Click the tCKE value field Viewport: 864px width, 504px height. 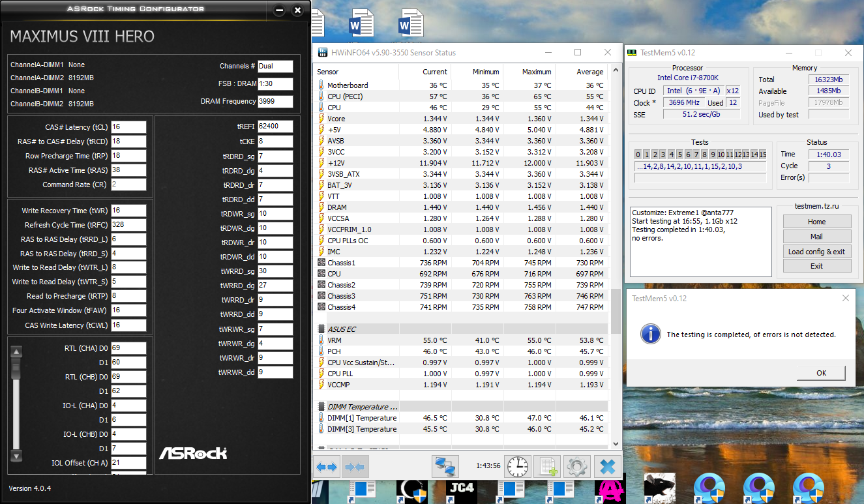point(275,141)
